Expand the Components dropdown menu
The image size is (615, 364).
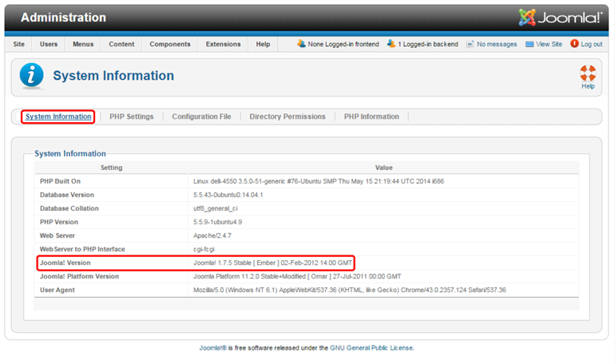click(x=170, y=45)
